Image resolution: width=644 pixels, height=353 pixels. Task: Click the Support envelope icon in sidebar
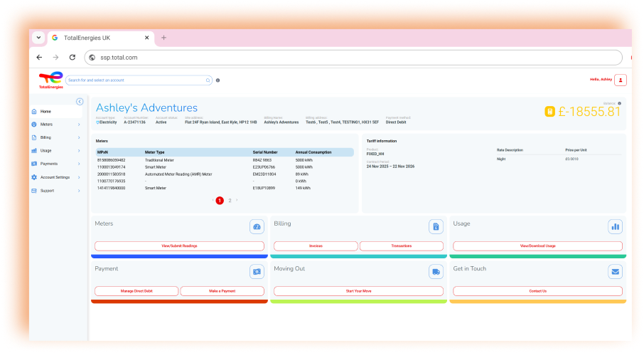pos(34,191)
